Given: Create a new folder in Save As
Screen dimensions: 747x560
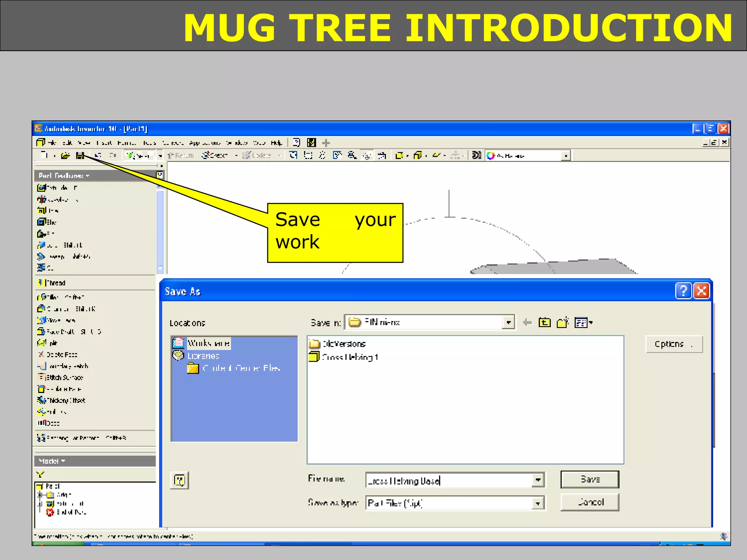Looking at the screenshot, I should click(x=562, y=323).
